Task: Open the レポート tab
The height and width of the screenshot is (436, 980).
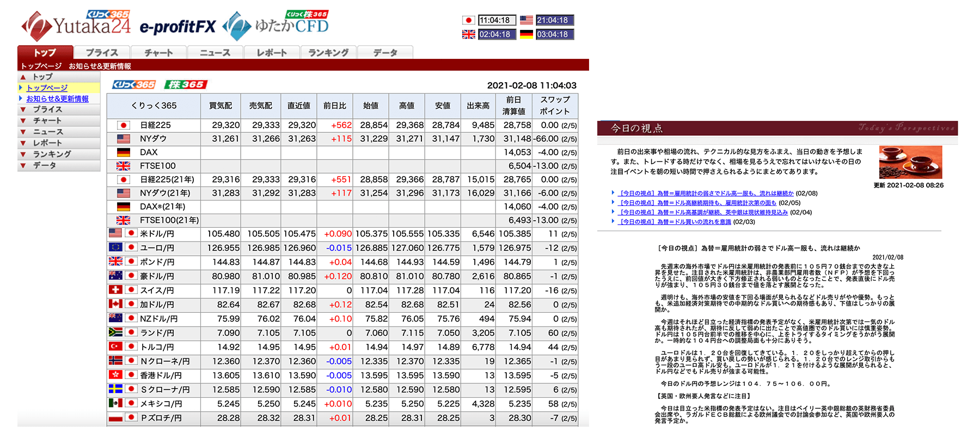Action: click(272, 52)
